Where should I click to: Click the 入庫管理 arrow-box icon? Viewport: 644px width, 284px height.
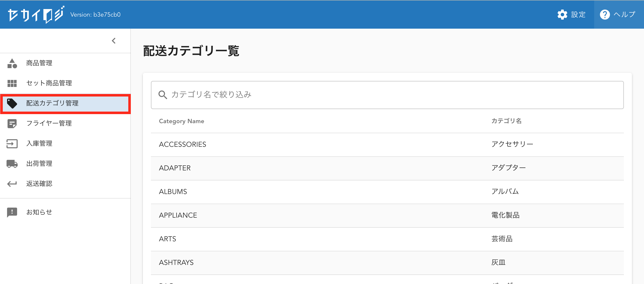click(12, 144)
